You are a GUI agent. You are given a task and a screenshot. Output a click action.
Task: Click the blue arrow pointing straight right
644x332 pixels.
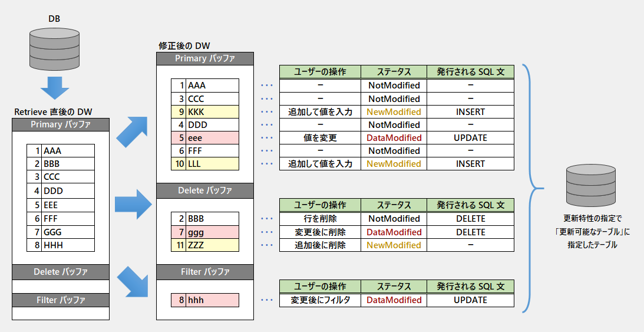tap(132, 205)
